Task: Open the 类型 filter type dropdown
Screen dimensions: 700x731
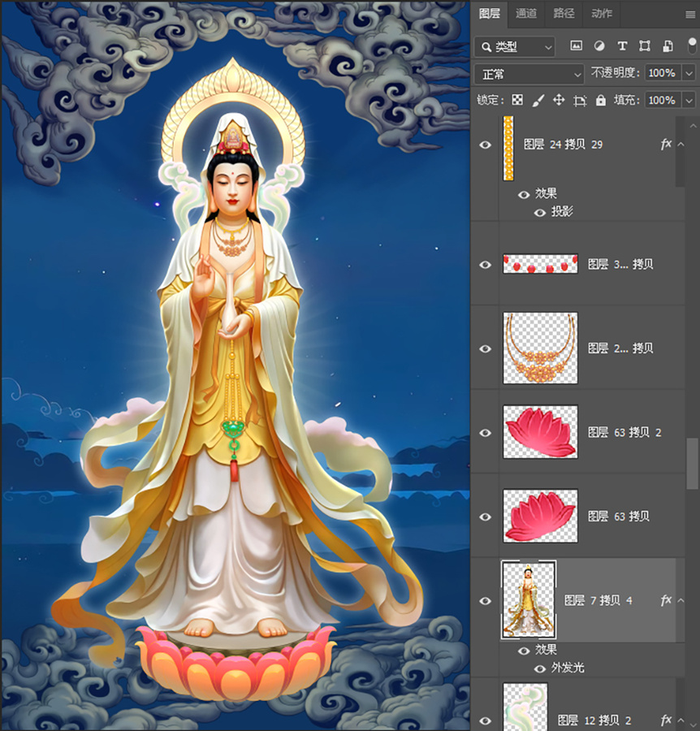Action: (x=515, y=47)
